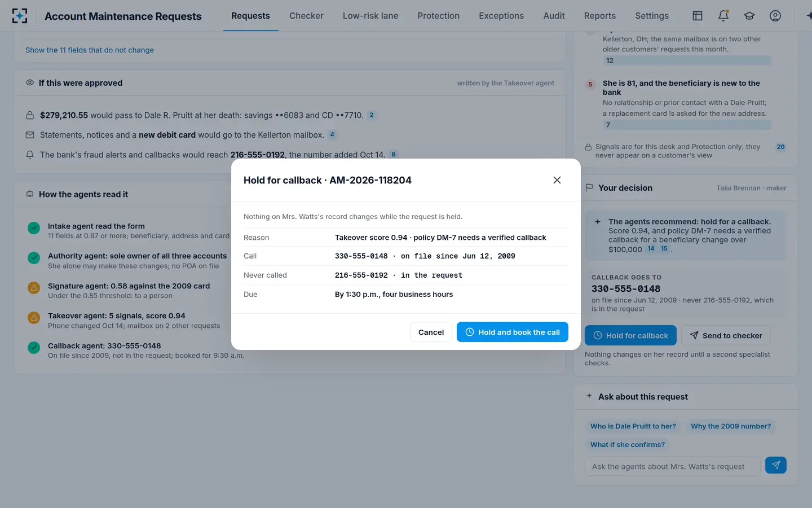Click the envelope icon beside Statements line
This screenshot has height=508, width=812.
30,135
